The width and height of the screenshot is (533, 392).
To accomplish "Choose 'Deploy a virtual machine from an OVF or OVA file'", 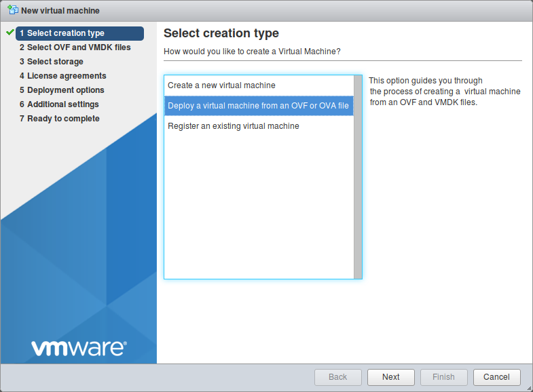I will tap(258, 106).
